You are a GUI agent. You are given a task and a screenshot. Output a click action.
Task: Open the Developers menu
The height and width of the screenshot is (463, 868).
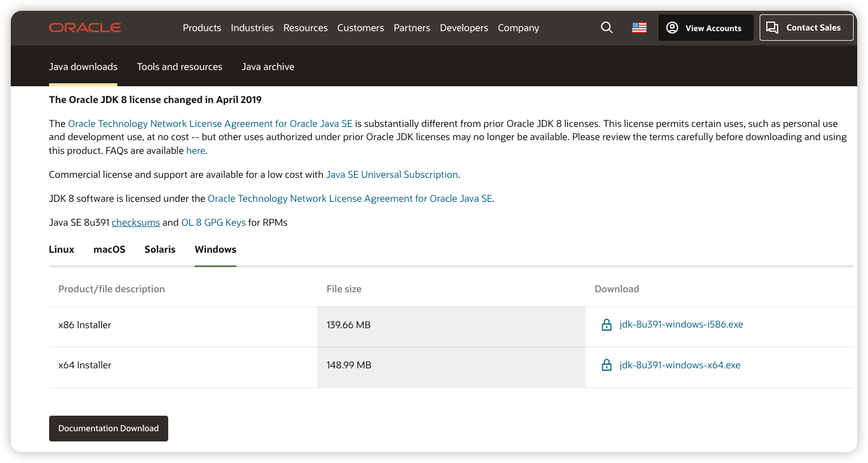coord(463,28)
